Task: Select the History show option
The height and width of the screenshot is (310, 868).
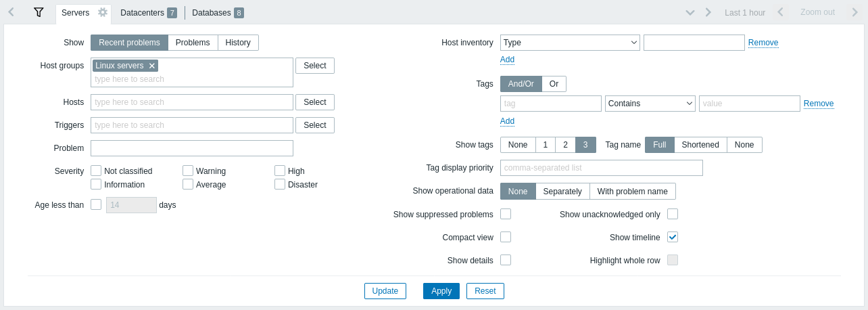Action: [238, 43]
